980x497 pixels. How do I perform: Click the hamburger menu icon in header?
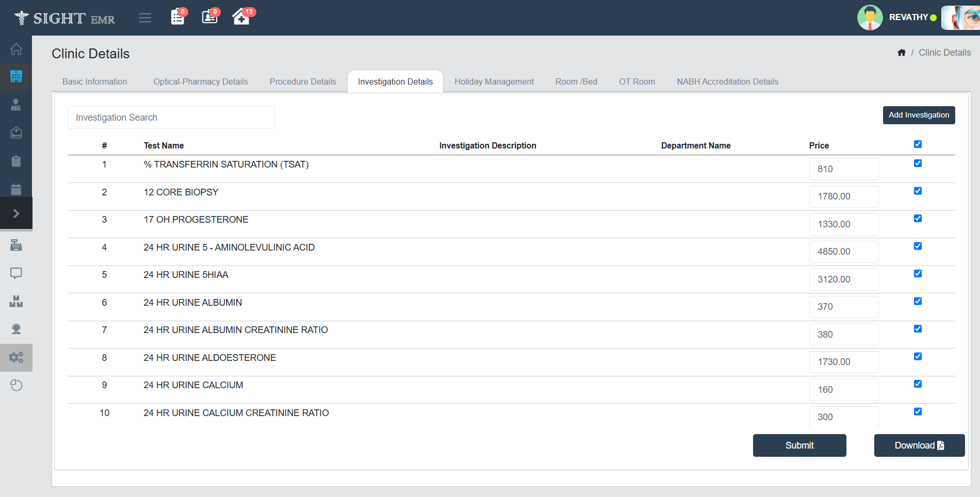[145, 18]
